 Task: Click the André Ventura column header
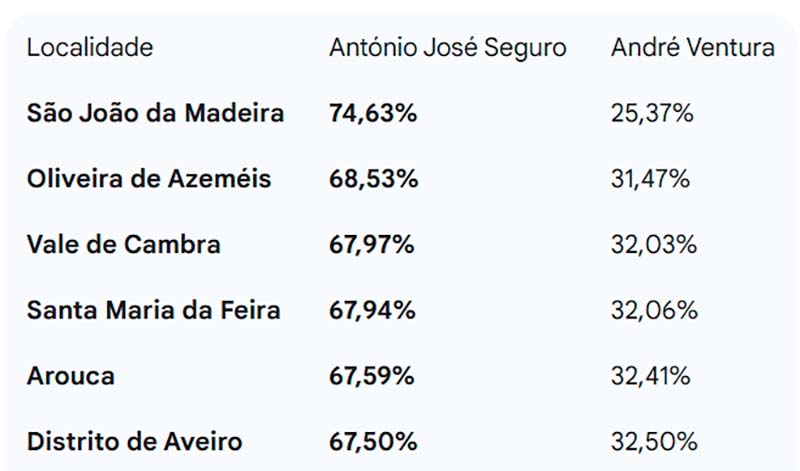pyautogui.click(x=693, y=48)
